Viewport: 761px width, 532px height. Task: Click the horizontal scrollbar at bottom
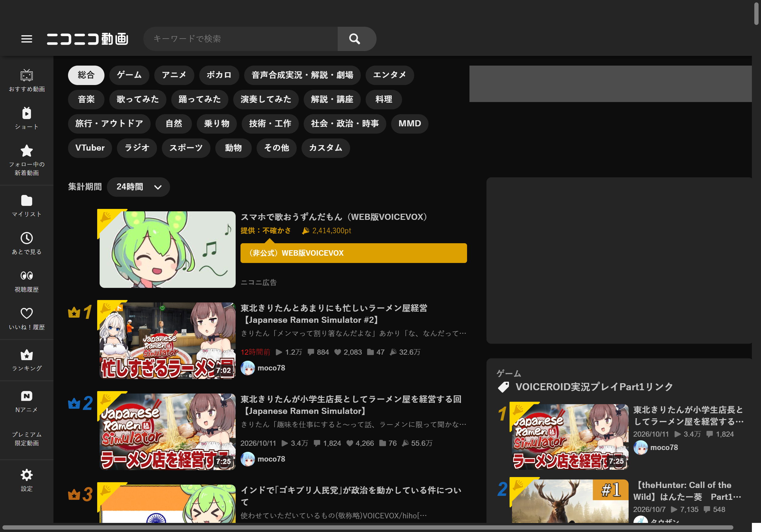pyautogui.click(x=367, y=527)
